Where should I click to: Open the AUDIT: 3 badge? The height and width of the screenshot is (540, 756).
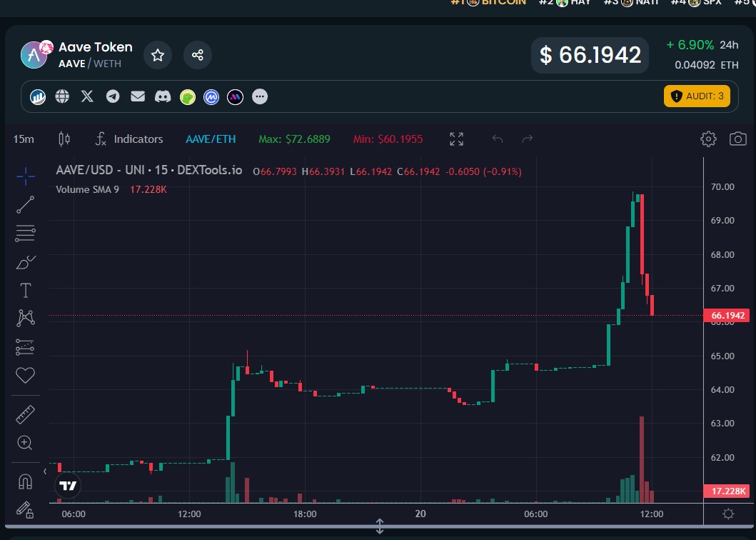(x=697, y=96)
